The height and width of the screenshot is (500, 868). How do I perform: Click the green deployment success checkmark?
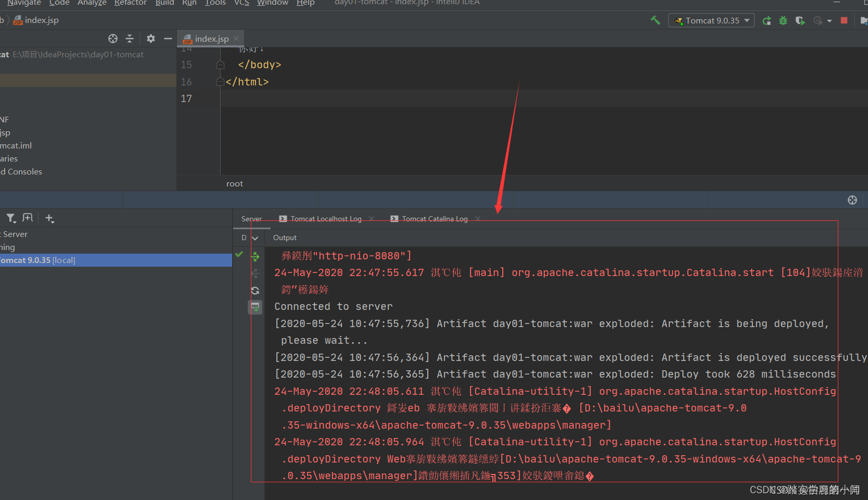[x=239, y=254]
